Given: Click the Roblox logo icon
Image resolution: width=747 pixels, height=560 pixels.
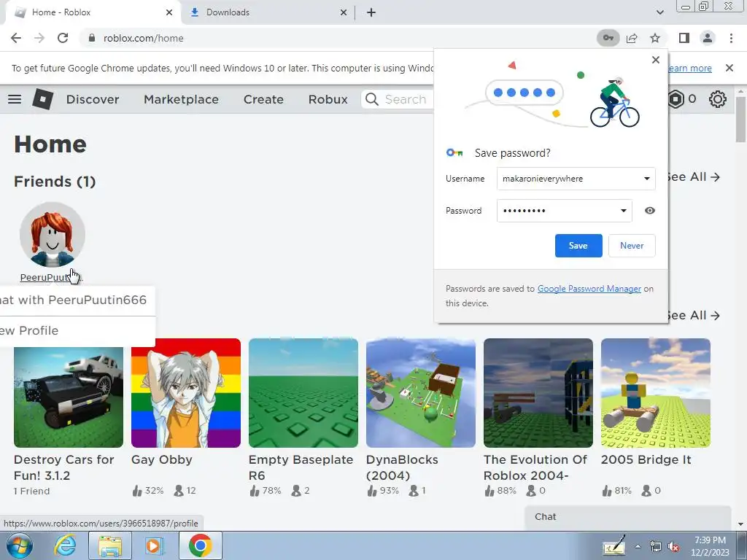Looking at the screenshot, I should tap(42, 99).
